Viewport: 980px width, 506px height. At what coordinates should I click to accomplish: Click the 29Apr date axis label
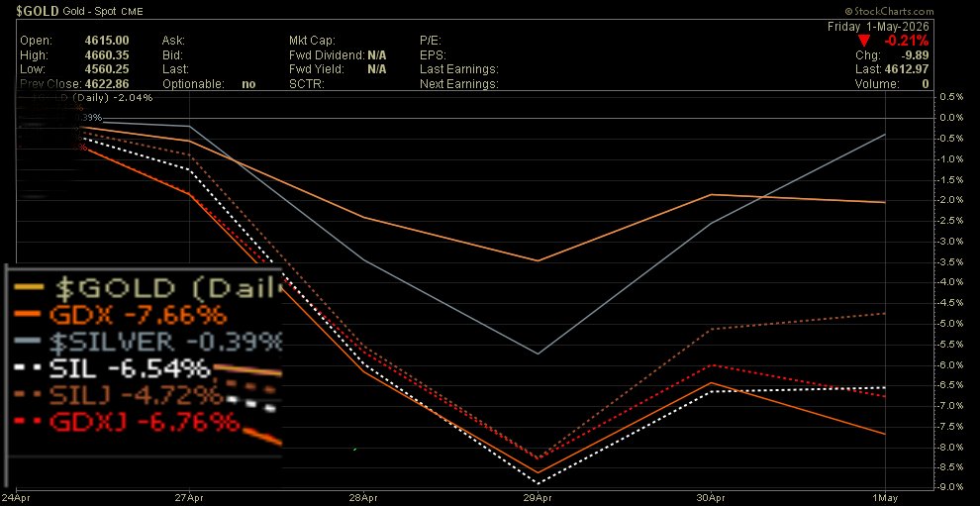pyautogui.click(x=538, y=498)
